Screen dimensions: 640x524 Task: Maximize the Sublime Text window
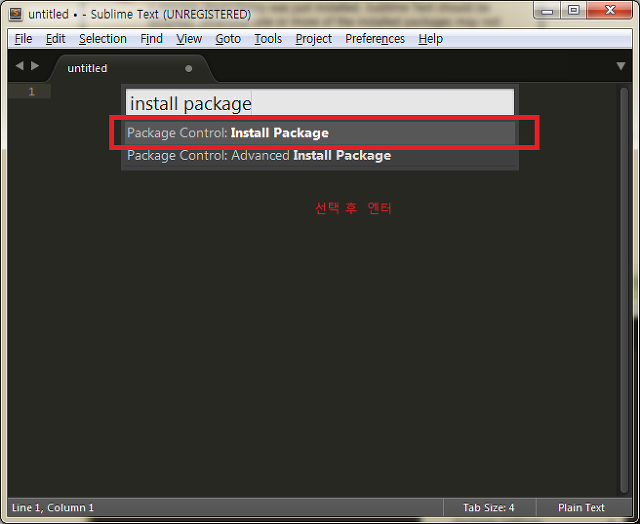click(573, 11)
